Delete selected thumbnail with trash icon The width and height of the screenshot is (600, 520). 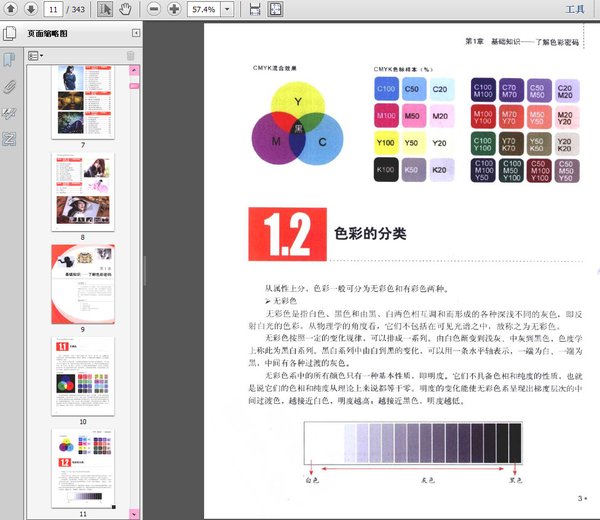[x=129, y=55]
